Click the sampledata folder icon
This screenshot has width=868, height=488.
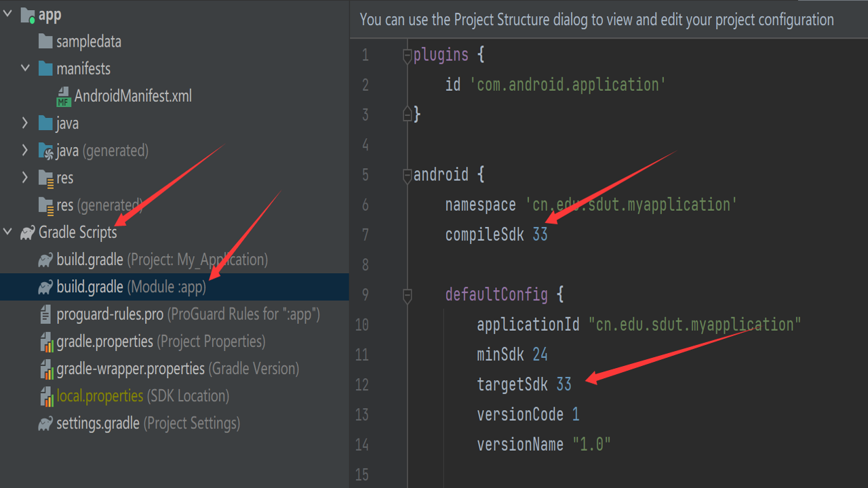(x=45, y=41)
